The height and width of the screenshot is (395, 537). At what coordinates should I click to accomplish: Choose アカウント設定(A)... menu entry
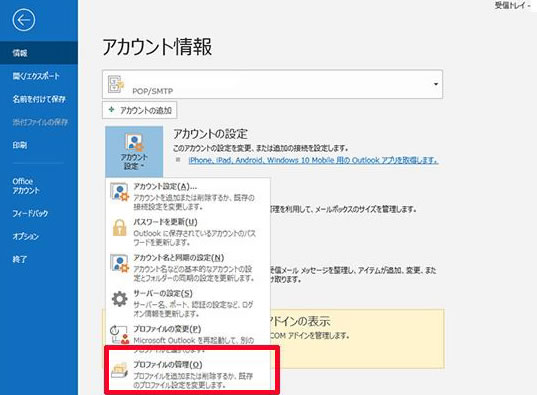coord(188,196)
